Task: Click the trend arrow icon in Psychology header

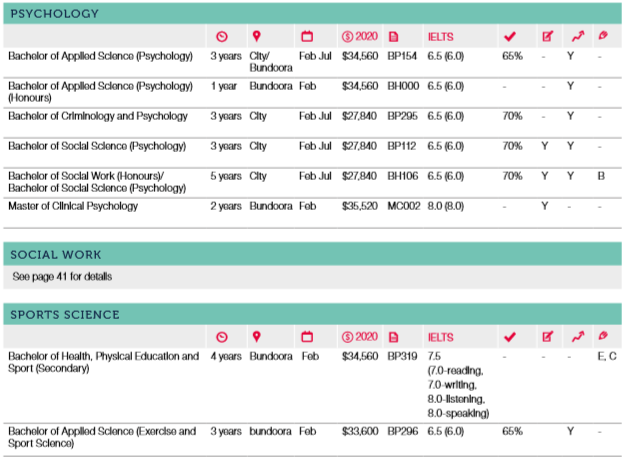Action: 575,37
